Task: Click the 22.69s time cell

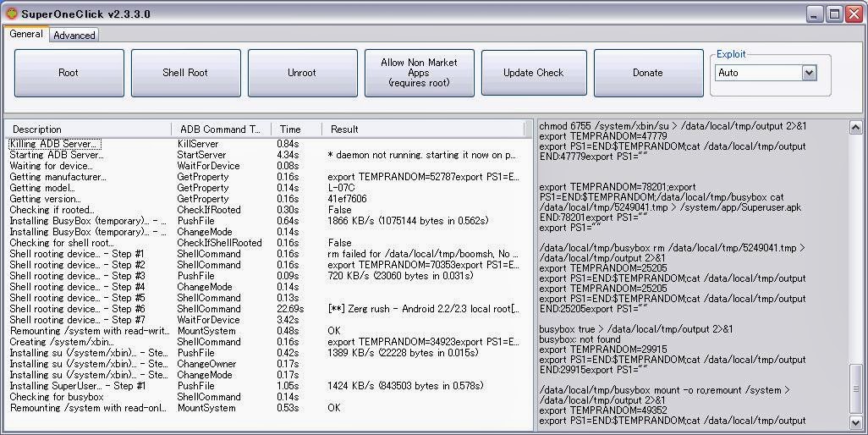Action: pos(290,309)
